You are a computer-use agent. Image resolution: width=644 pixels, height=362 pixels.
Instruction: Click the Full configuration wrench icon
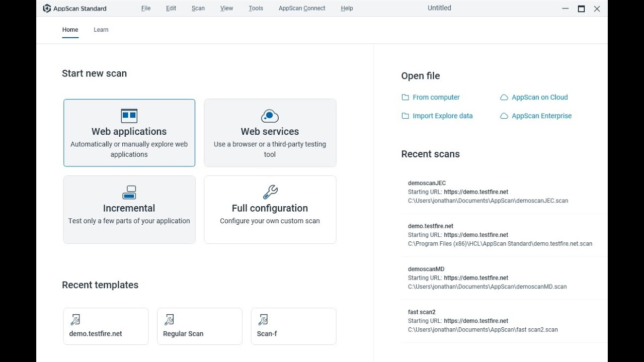click(270, 192)
